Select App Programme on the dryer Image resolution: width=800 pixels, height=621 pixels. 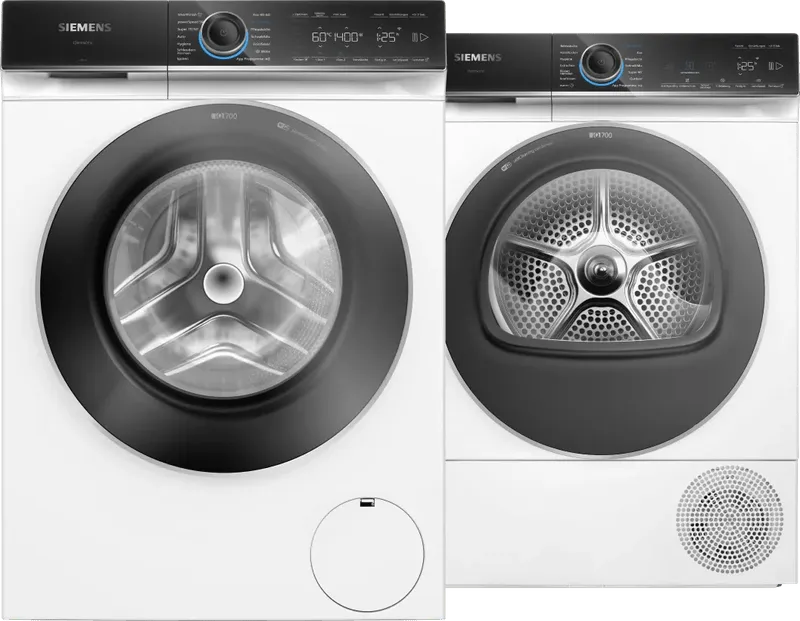point(627,86)
